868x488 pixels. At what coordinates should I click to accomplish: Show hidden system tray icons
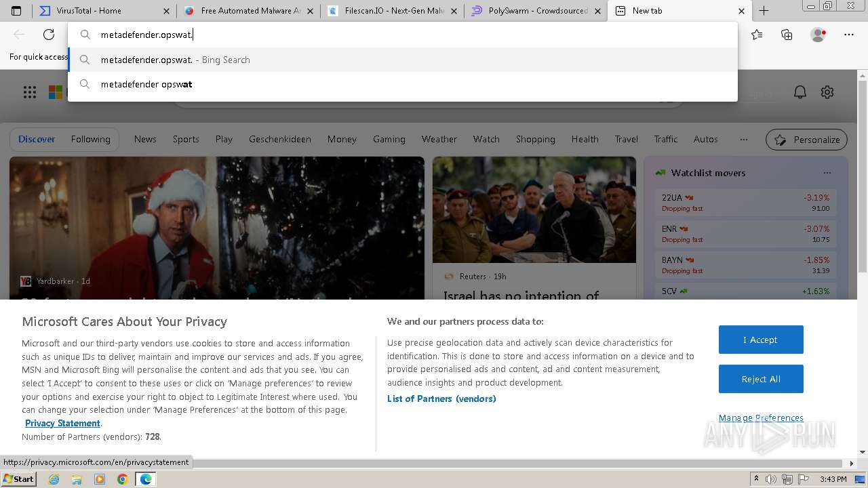[757, 479]
